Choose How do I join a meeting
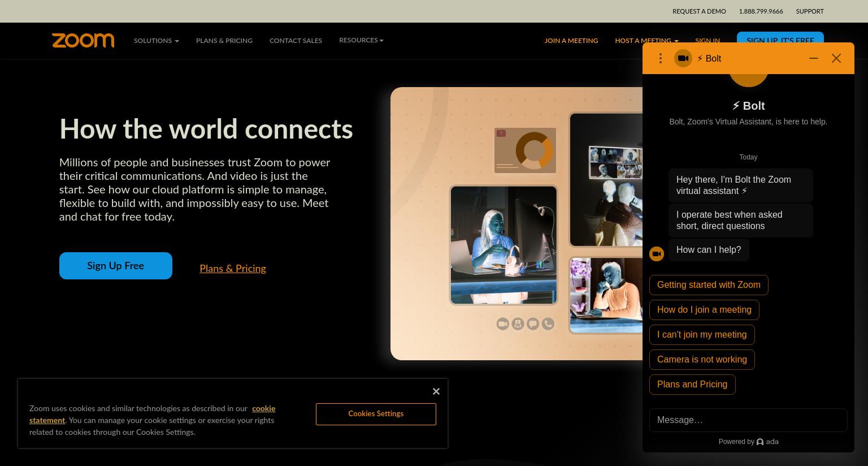The width and height of the screenshot is (868, 466). pos(704,310)
